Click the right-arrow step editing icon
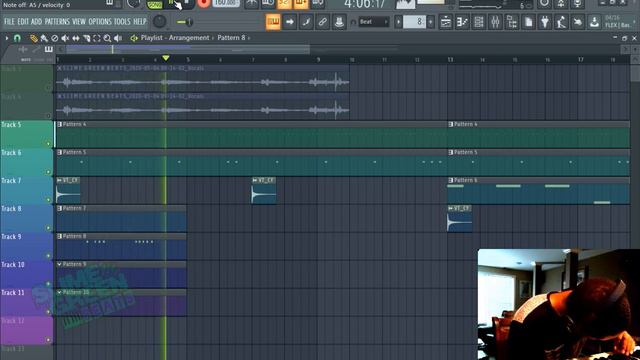Image resolution: width=640 pixels, height=360 pixels. 289,22
